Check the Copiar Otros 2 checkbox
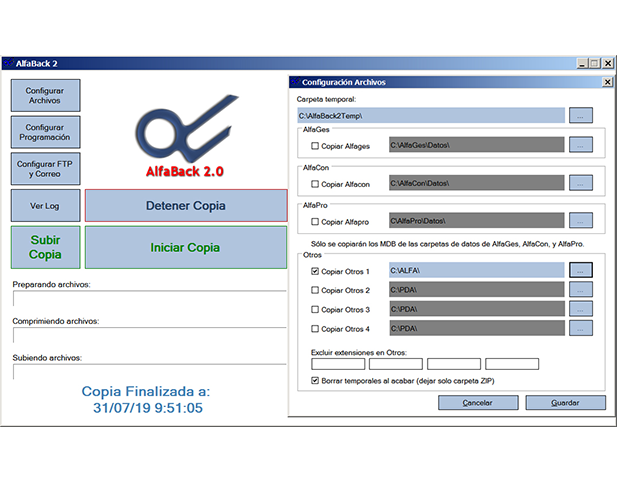The height and width of the screenshot is (492, 617). point(315,290)
